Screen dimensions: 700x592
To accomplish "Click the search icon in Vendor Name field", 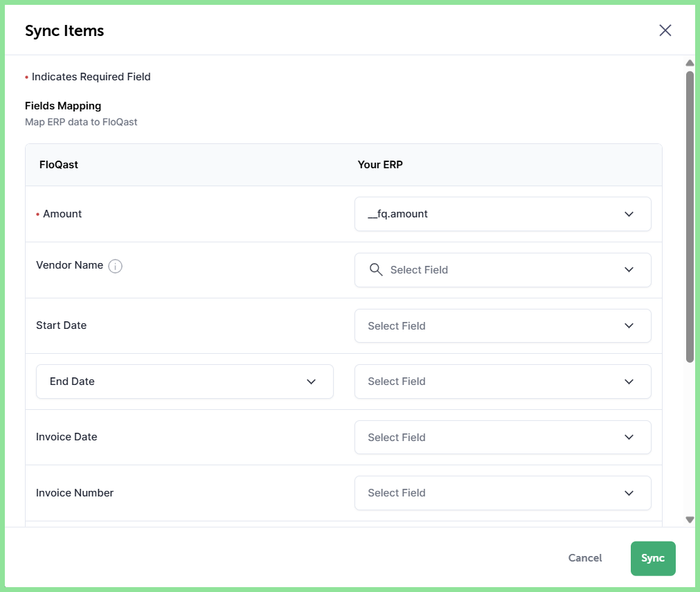I will pyautogui.click(x=376, y=269).
